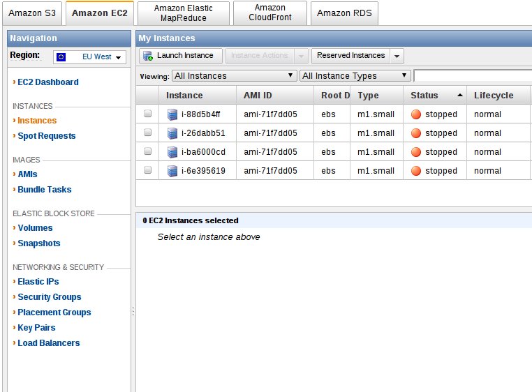Go to Load Balancers
532x392 pixels.
48,343
